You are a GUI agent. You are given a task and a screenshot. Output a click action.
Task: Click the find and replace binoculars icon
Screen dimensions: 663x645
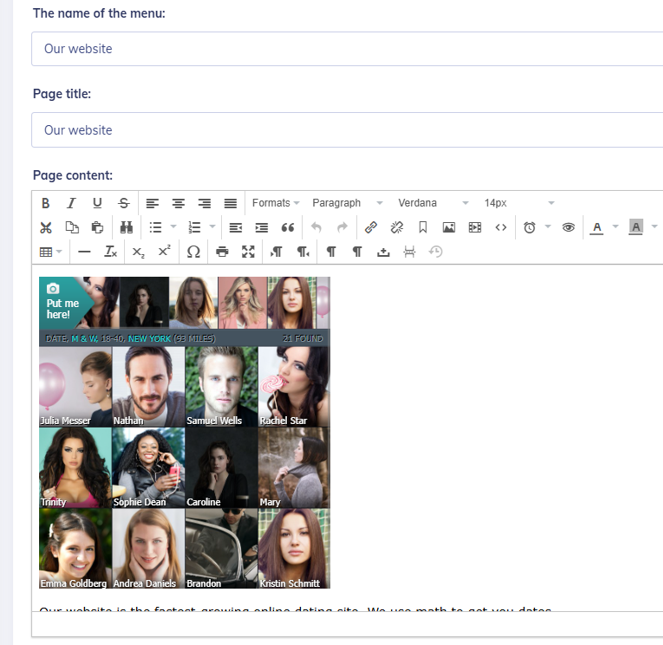125,228
